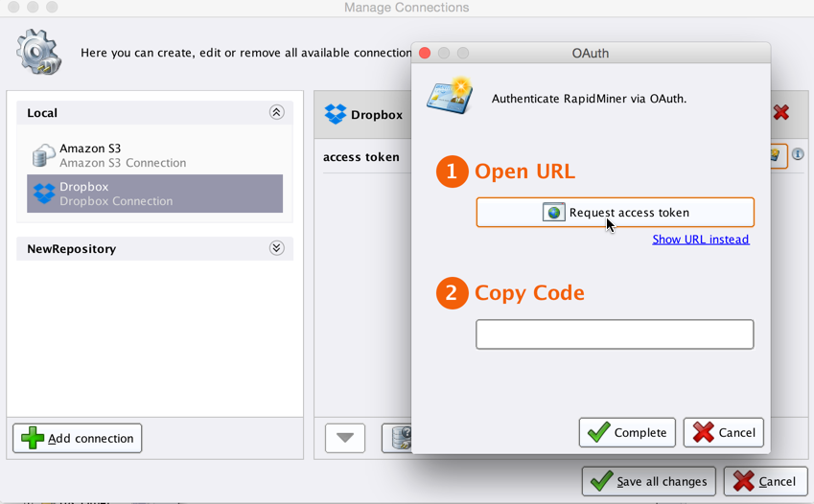Click the green plus icon on Add connection
This screenshot has height=504, width=814.
(x=33, y=439)
